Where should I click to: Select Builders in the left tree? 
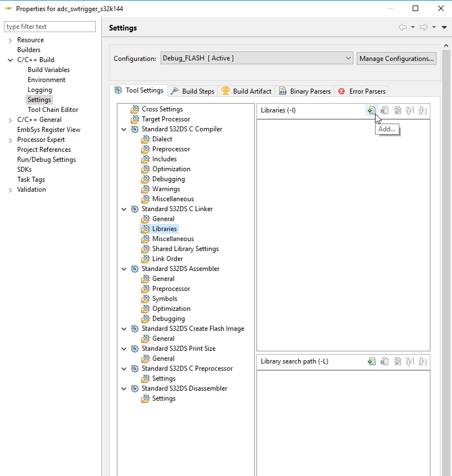[x=29, y=50]
